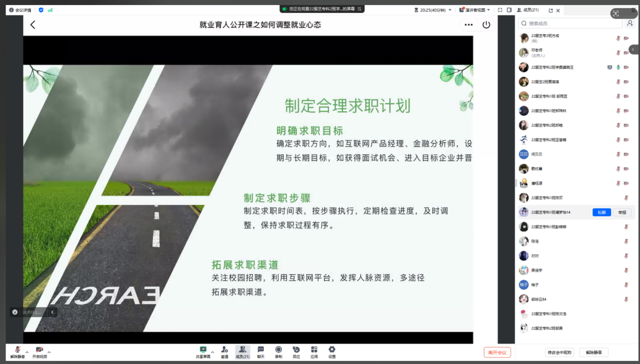Expand the arrow next to 解除静音 microphone
The image size is (640, 364).
click(x=27, y=352)
